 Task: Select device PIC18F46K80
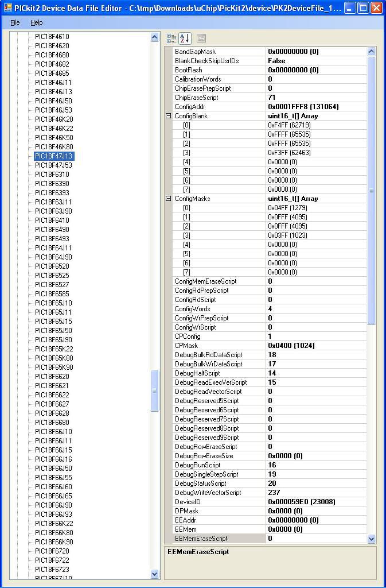click(x=54, y=147)
